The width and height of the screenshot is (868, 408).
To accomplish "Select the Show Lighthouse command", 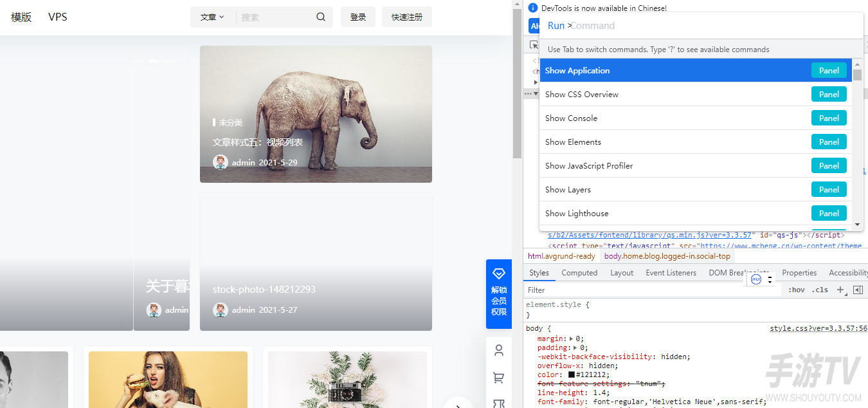I will [696, 214].
